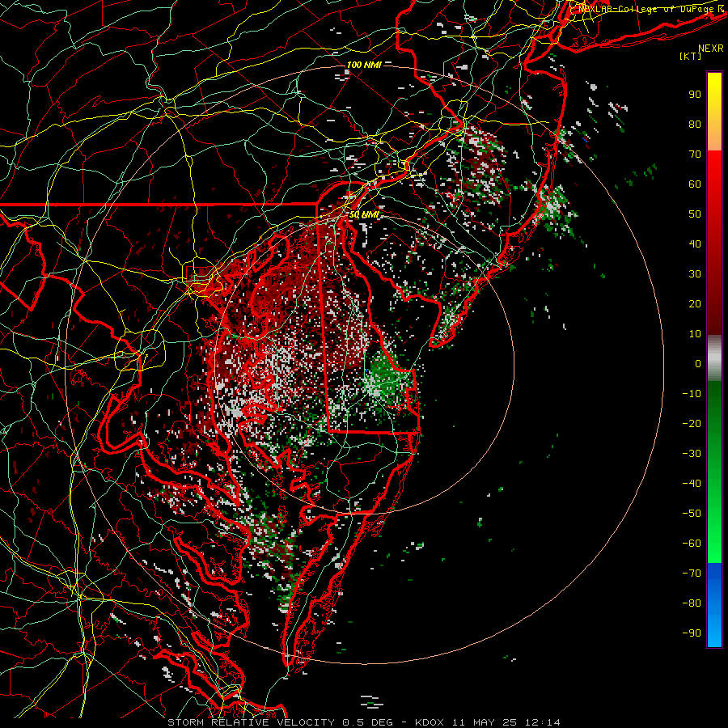Click the 50 NMI range ring label
This screenshot has height=728, width=728.
pos(364,214)
